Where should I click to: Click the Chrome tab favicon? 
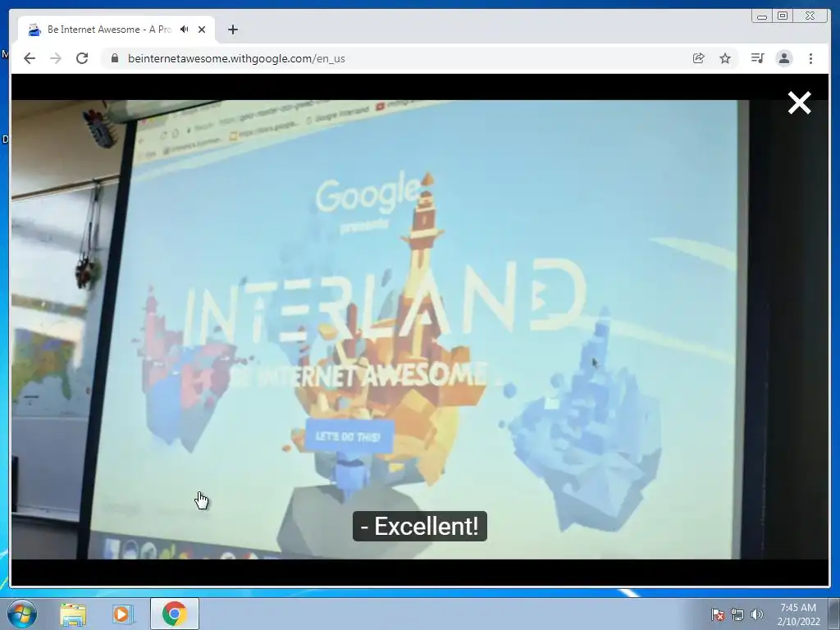[x=34, y=30]
